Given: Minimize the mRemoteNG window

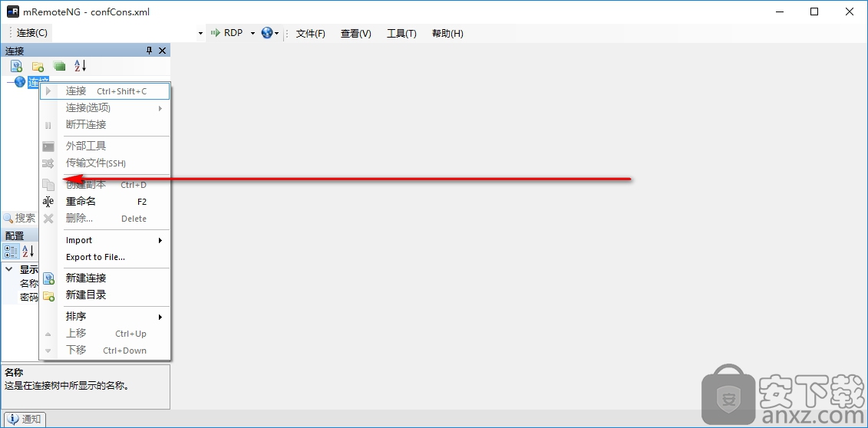Looking at the screenshot, I should pos(779,12).
